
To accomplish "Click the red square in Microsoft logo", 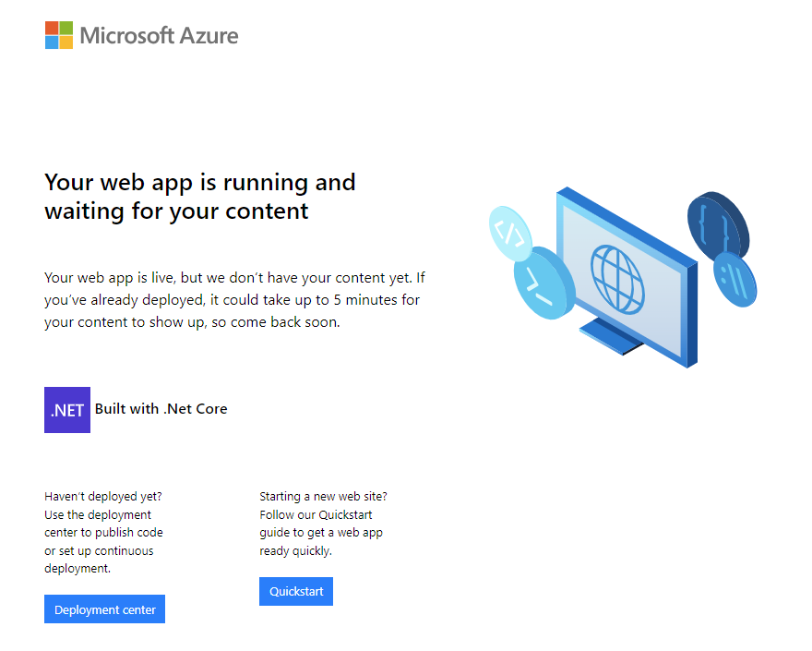I will [52, 28].
